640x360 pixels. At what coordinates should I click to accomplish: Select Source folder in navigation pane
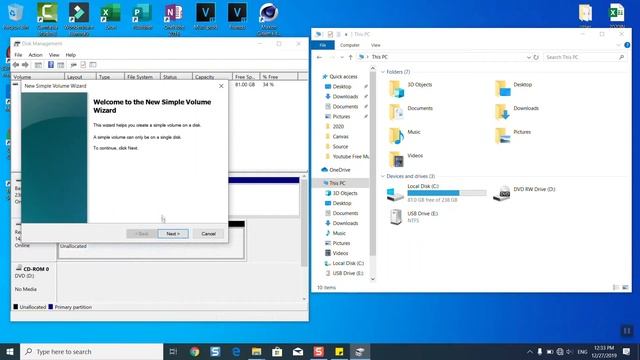[x=340, y=146]
